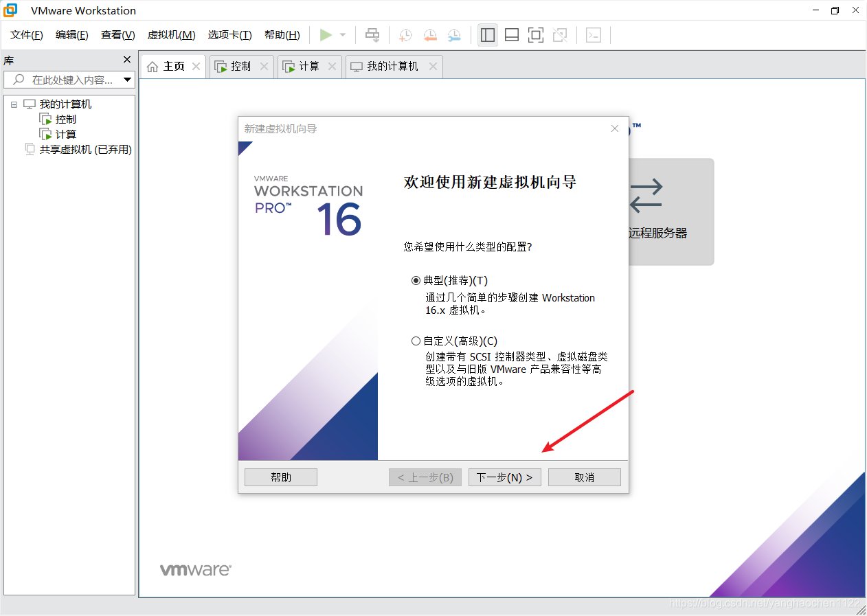This screenshot has width=867, height=616.
Task: Choose the 自定义(高级) configuration option
Action: (x=416, y=341)
